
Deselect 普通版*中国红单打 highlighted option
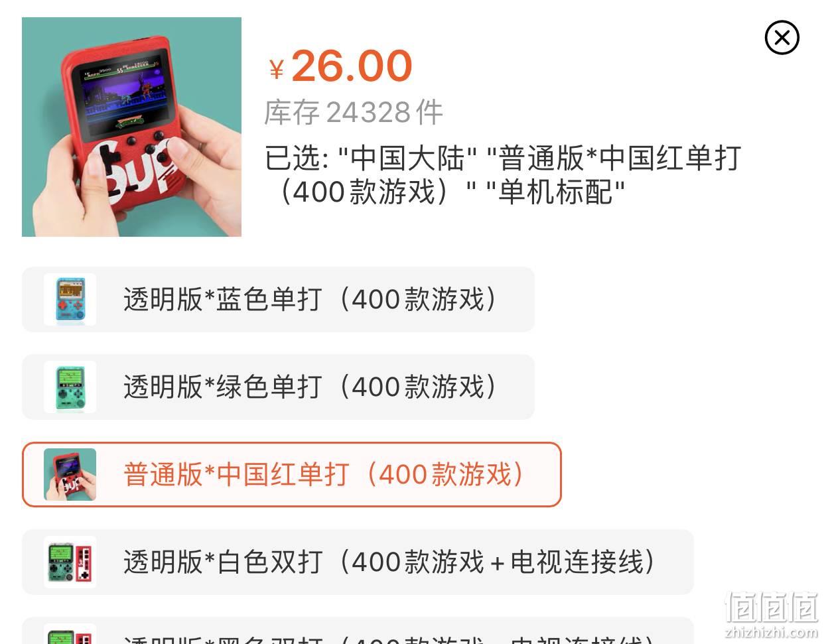[292, 474]
